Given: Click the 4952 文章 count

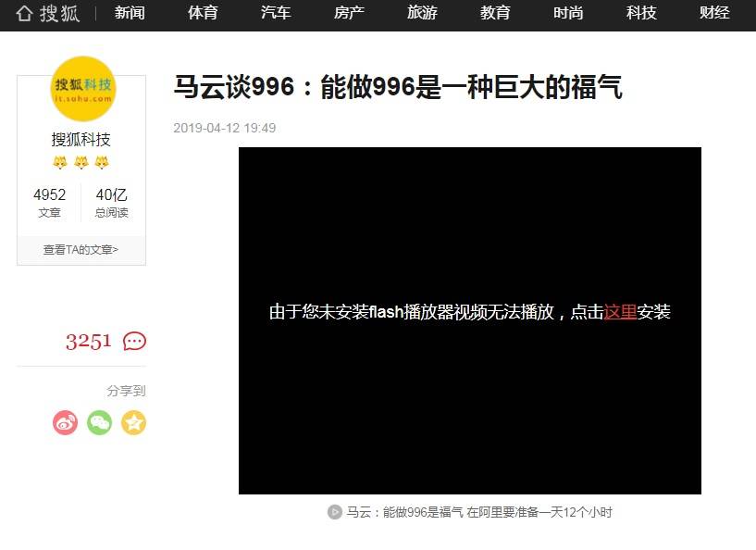Looking at the screenshot, I should click(x=49, y=203).
